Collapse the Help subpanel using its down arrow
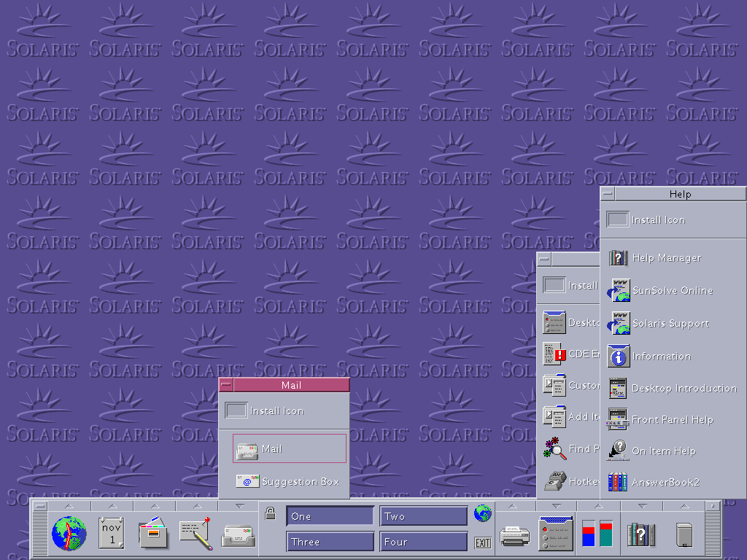 pyautogui.click(x=642, y=506)
